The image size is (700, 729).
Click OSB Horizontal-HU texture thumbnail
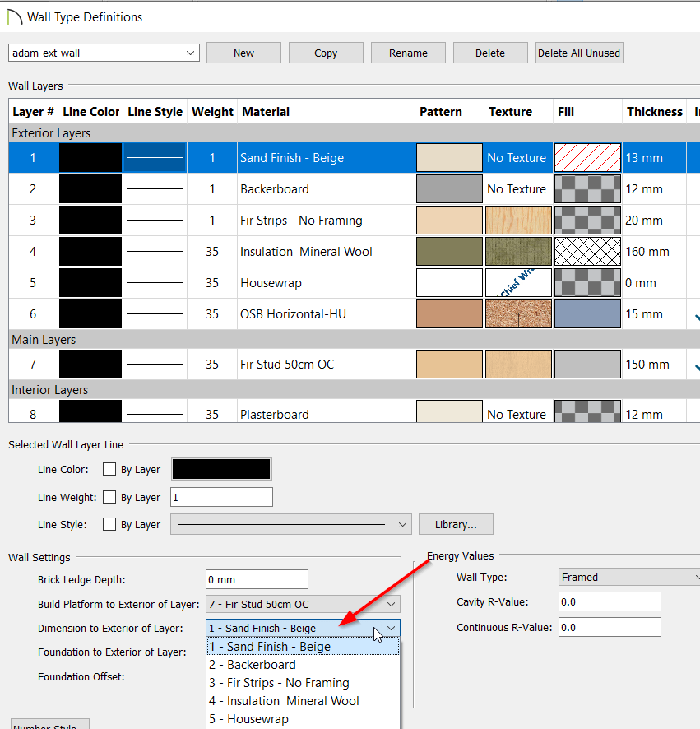[518, 313]
